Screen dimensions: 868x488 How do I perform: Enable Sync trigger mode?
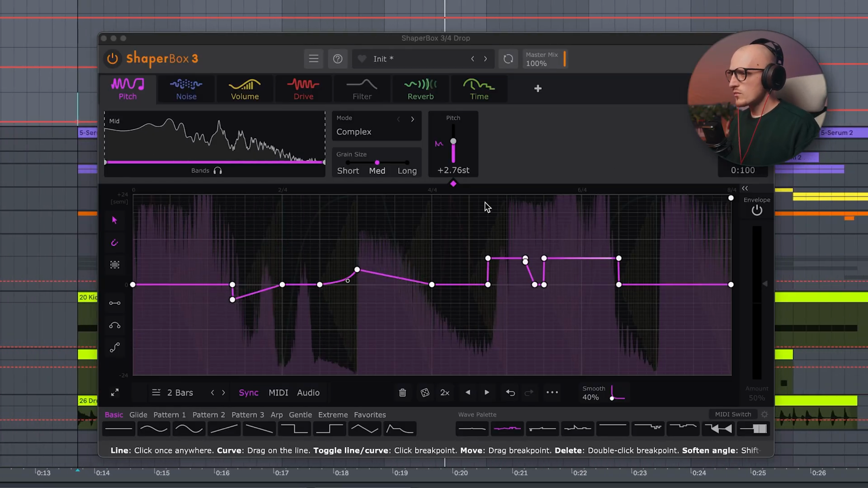[x=248, y=393]
